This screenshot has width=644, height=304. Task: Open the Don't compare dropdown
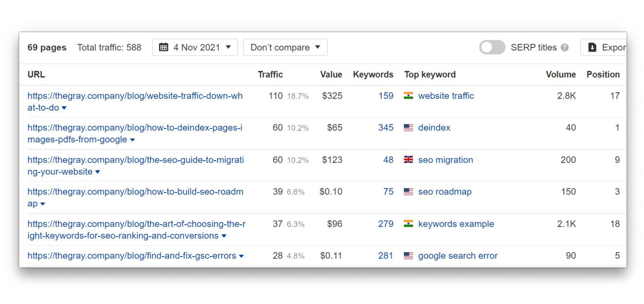point(285,48)
